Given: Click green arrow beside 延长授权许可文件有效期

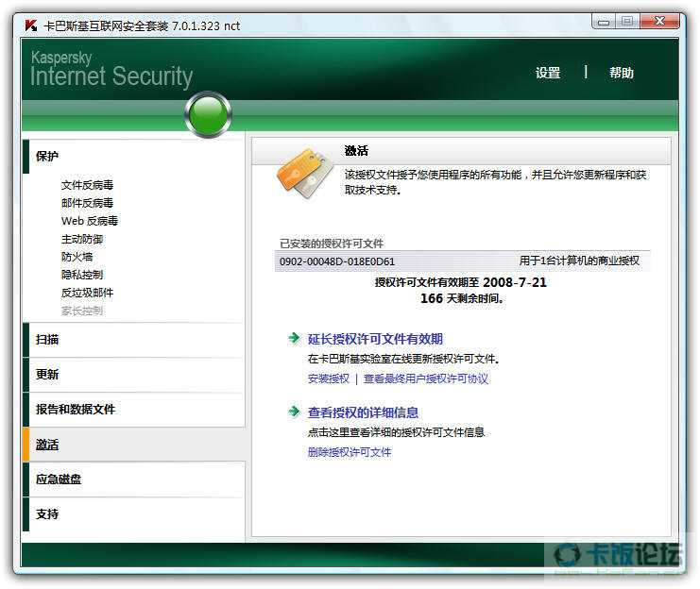Looking at the screenshot, I should [294, 338].
